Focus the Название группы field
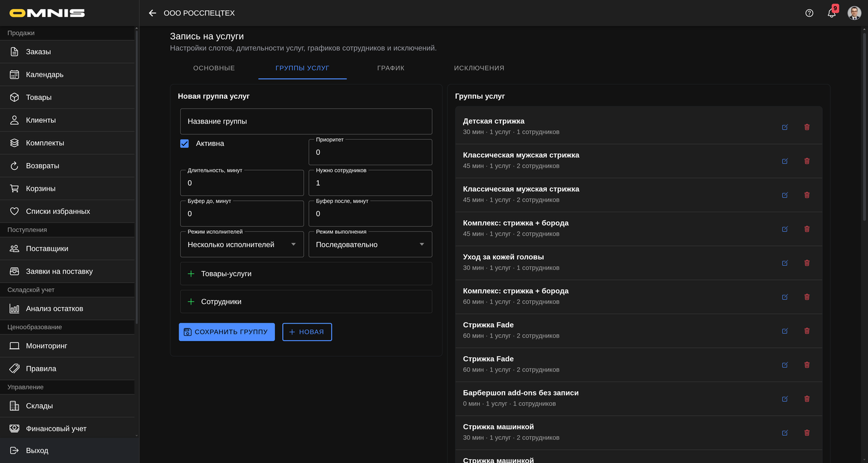Viewport: 868px width, 463px height. [x=306, y=121]
